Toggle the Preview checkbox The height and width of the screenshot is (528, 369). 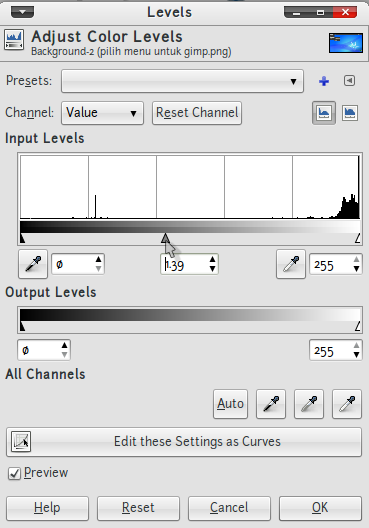tap(14, 473)
